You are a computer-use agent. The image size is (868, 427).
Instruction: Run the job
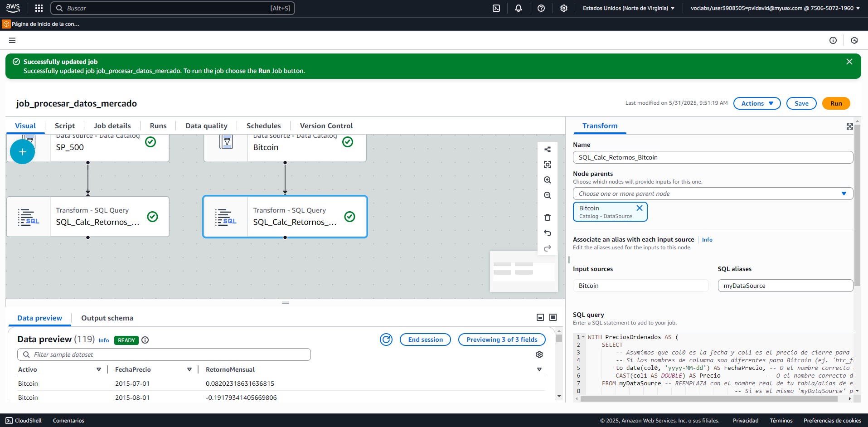tap(836, 103)
